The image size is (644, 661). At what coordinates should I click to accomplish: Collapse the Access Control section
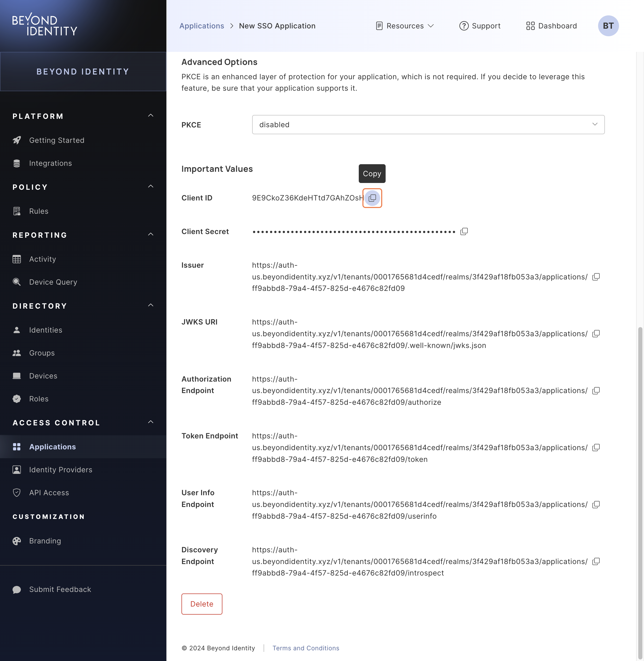click(x=151, y=422)
